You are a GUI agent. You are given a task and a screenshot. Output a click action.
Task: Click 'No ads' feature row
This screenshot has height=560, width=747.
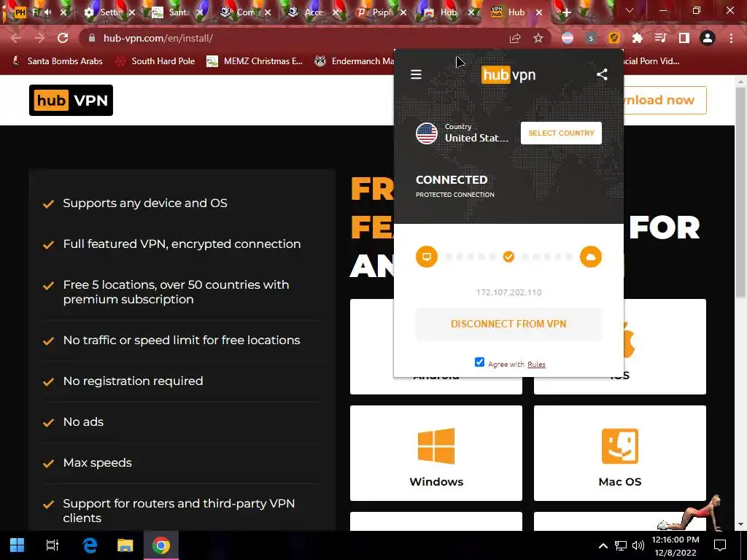pyautogui.click(x=182, y=422)
